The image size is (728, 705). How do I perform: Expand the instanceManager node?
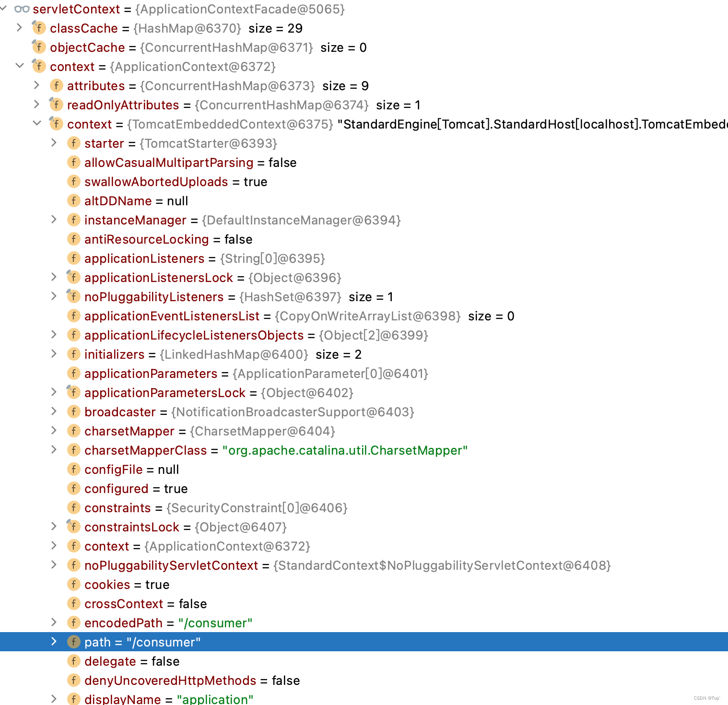54,219
